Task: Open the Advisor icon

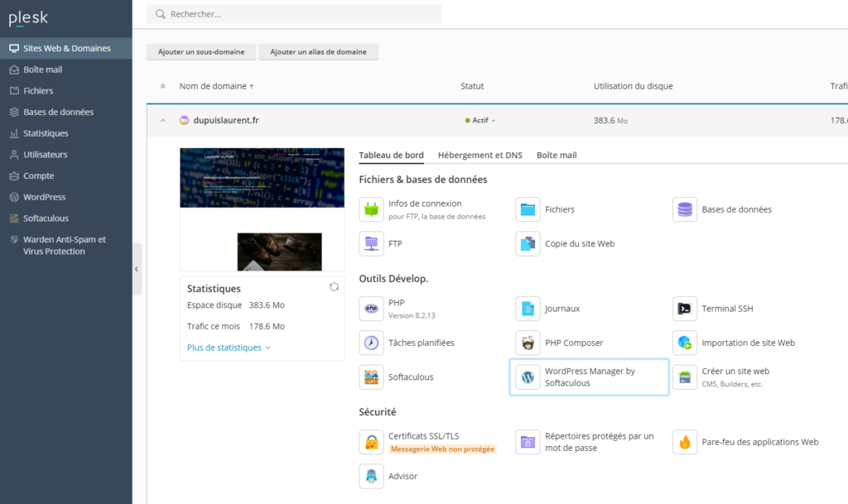Action: click(x=372, y=477)
